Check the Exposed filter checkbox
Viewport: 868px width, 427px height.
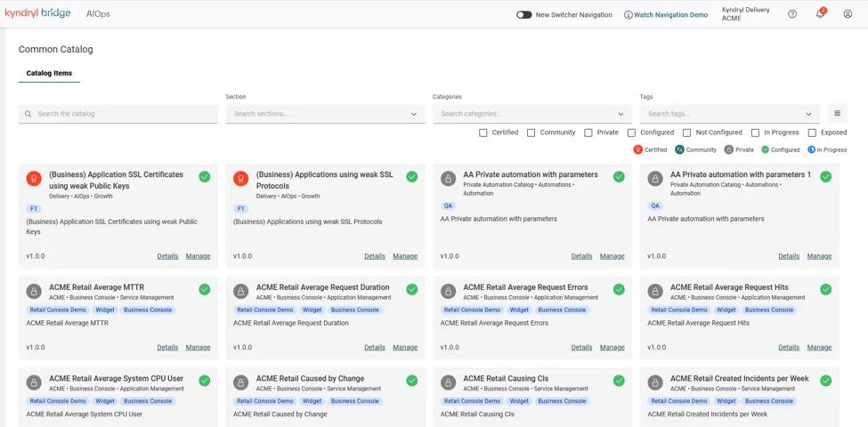812,133
